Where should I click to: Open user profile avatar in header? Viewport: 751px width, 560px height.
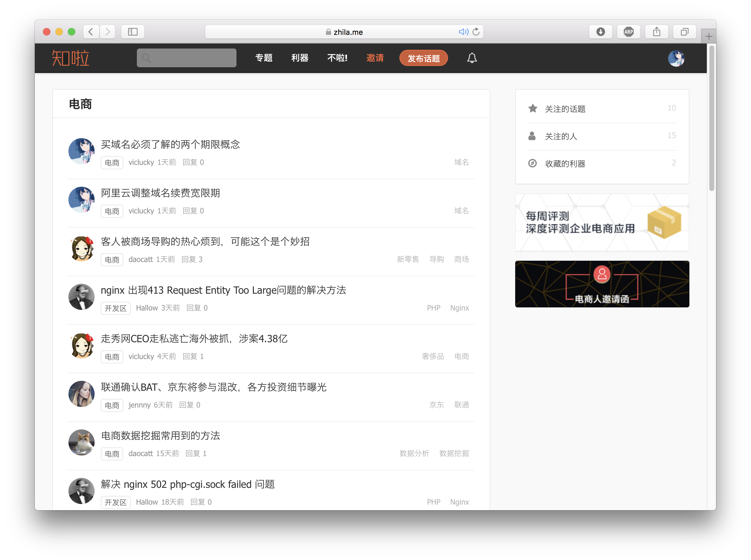[676, 58]
